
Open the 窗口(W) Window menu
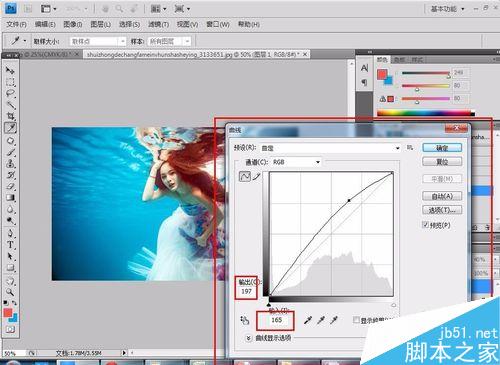pos(218,24)
